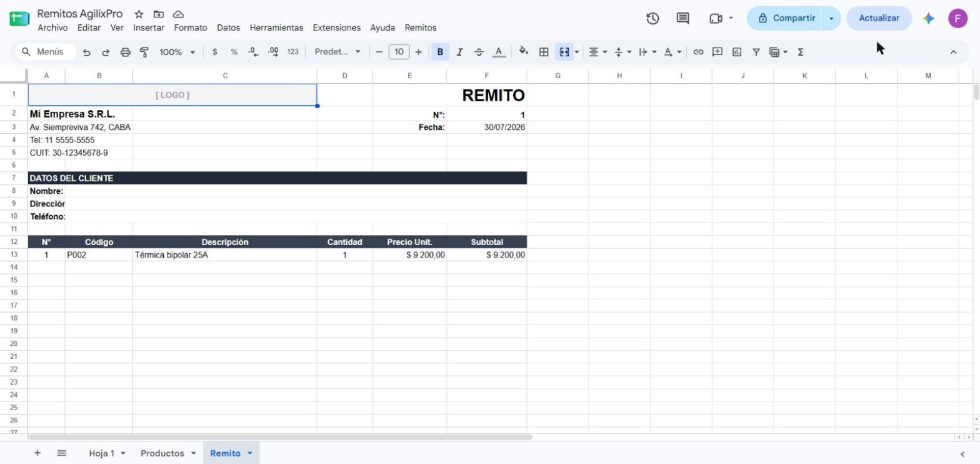Open the account avatar F

coord(957,18)
